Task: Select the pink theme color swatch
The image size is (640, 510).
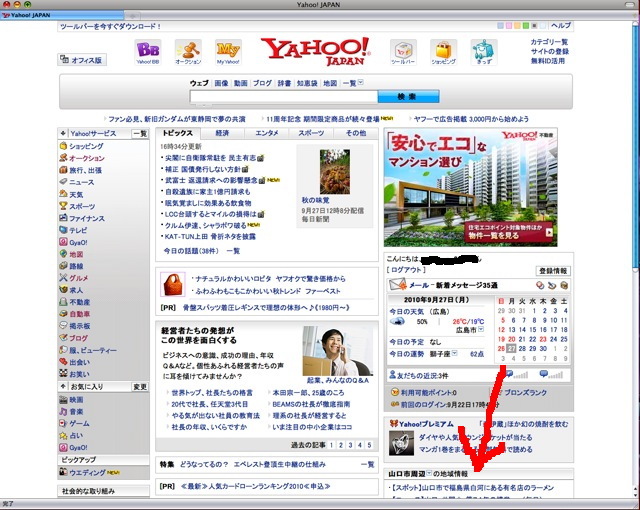Action: 509,26
